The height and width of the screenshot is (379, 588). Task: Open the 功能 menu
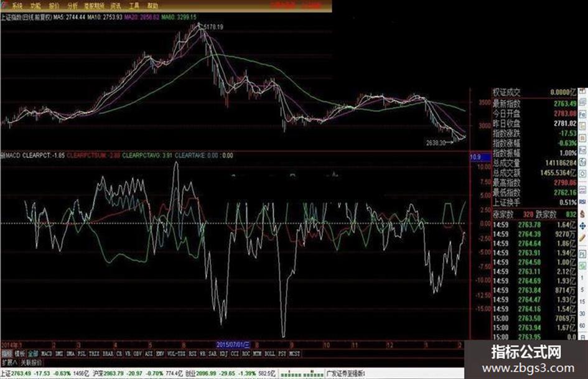35,6
